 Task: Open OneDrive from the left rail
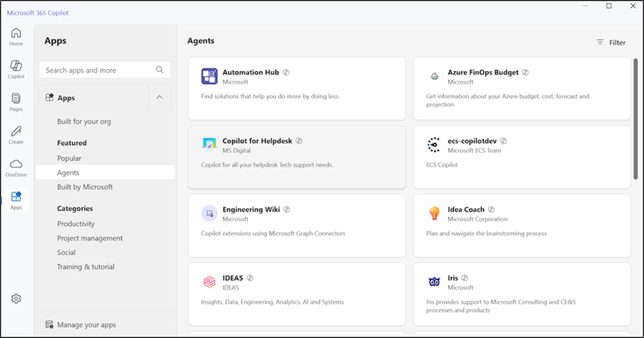click(16, 167)
